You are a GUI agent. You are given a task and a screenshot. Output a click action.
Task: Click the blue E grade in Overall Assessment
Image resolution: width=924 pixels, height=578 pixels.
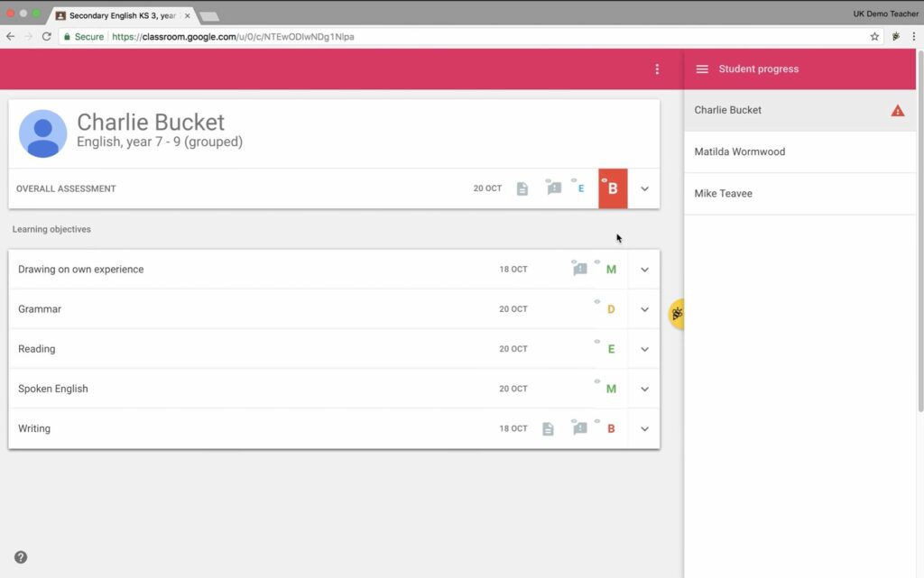click(x=581, y=189)
